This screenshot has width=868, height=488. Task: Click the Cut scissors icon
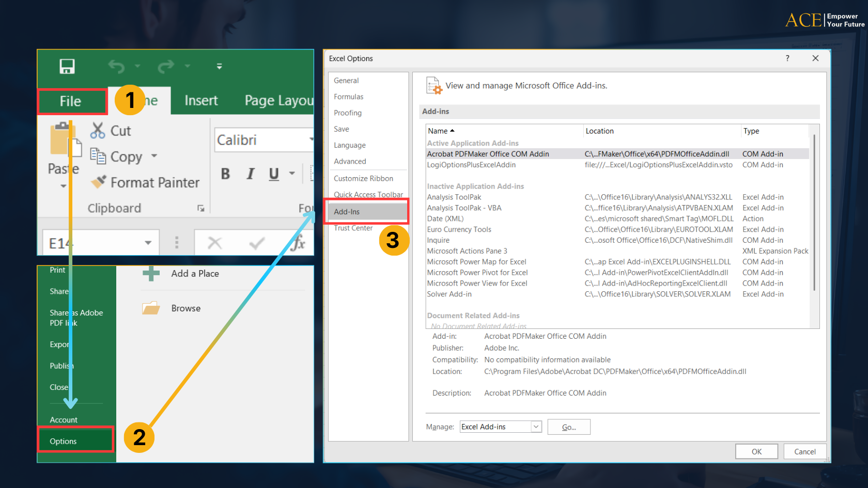pyautogui.click(x=97, y=131)
